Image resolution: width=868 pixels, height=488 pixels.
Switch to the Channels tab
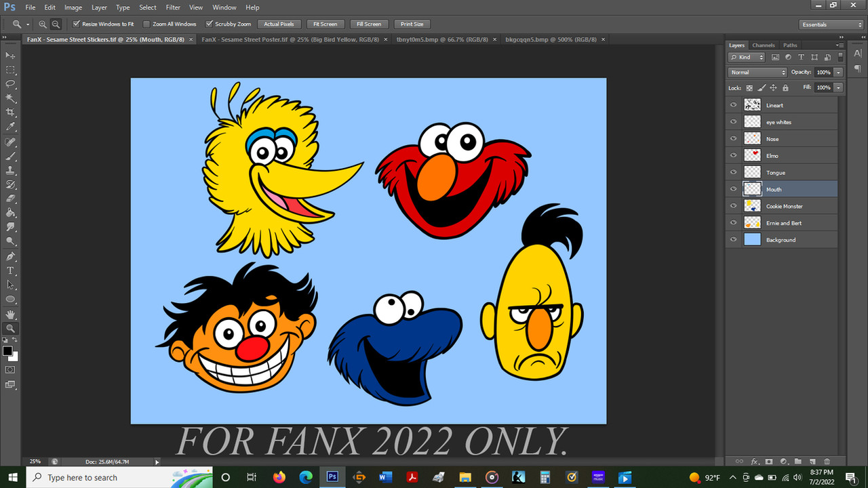[x=764, y=45]
